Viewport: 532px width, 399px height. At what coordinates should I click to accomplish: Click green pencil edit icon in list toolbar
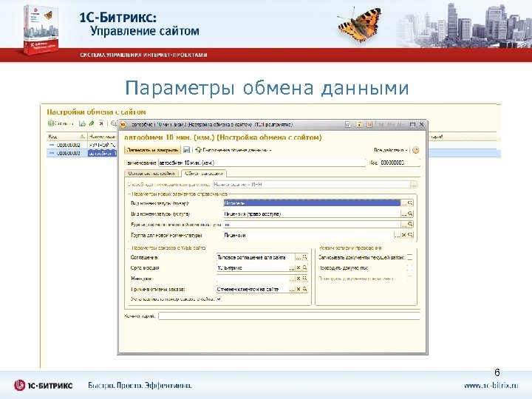(92, 123)
